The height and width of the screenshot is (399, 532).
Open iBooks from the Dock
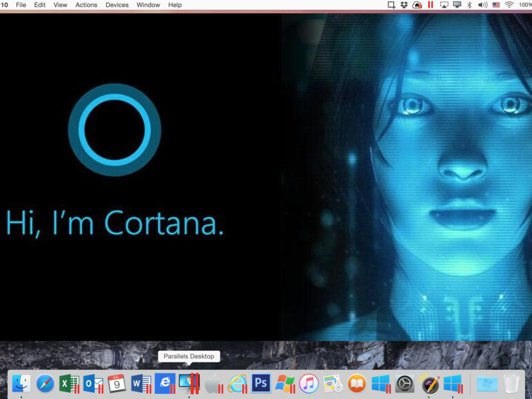pos(357,384)
